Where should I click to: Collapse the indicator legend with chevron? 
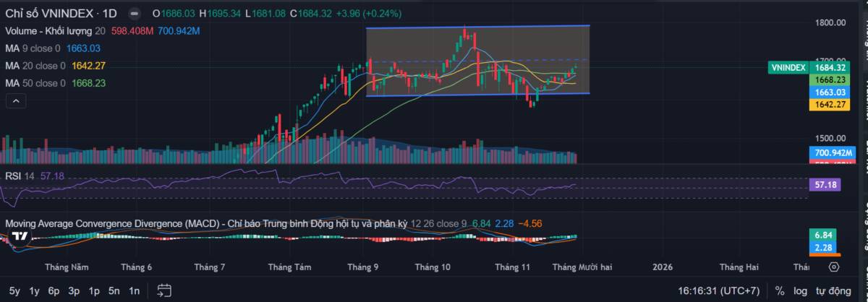point(15,100)
